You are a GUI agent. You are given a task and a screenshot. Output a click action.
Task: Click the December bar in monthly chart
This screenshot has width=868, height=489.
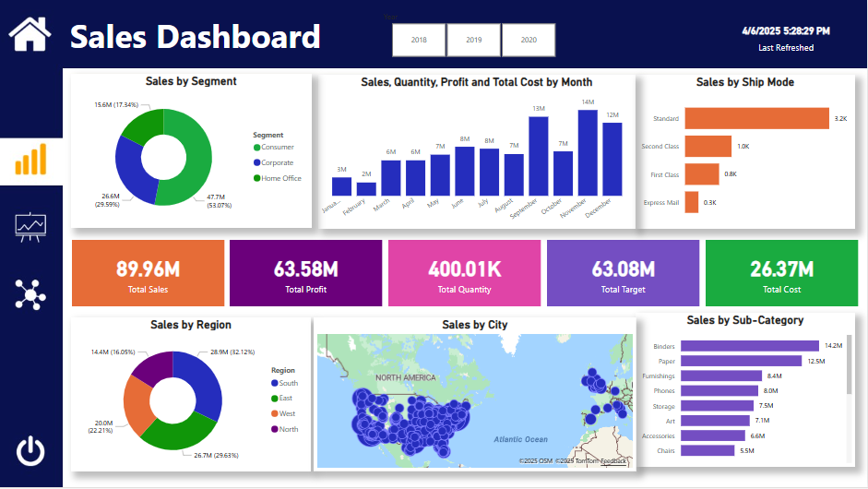coord(612,160)
